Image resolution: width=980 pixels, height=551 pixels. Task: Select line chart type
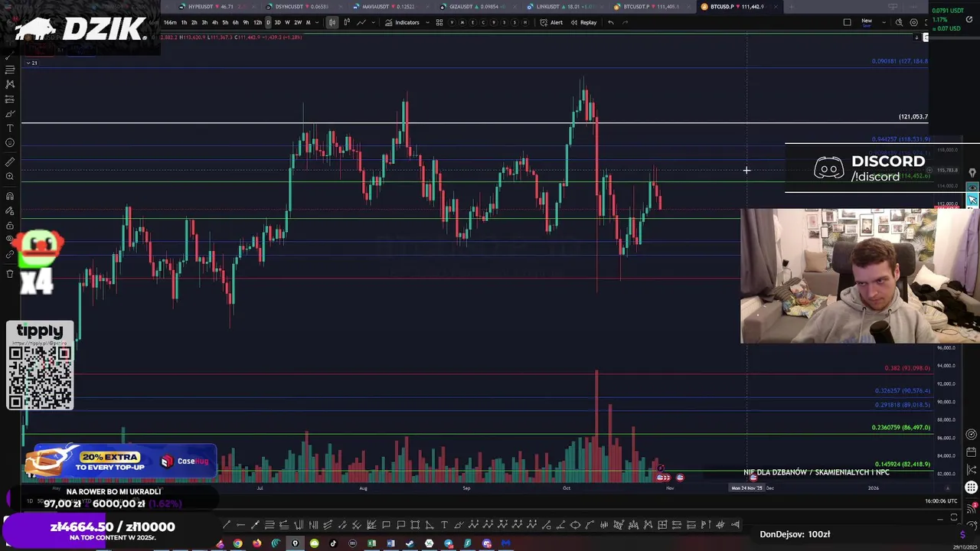(x=361, y=22)
